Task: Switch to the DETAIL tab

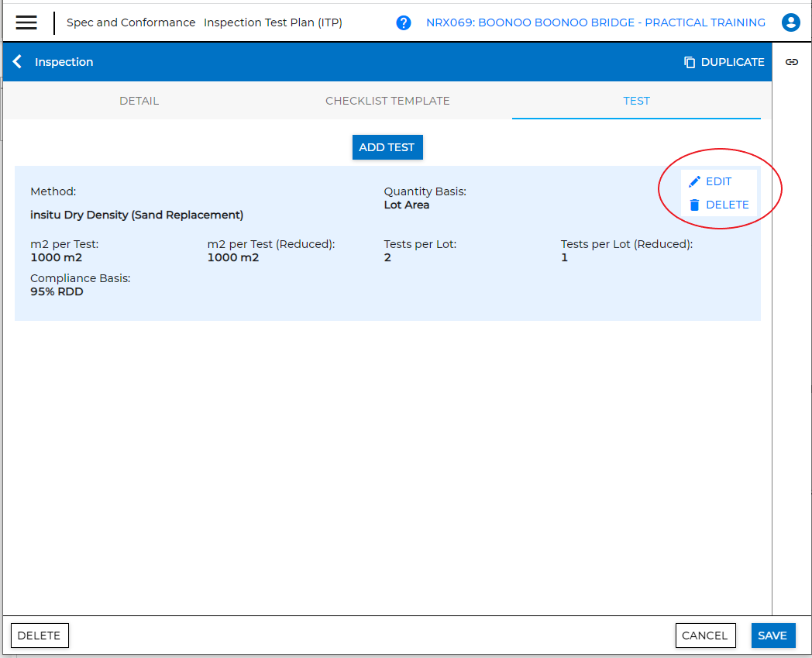Action: click(x=139, y=101)
